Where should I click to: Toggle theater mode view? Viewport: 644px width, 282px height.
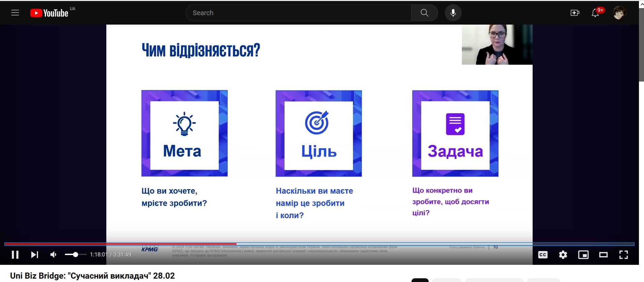point(603,255)
